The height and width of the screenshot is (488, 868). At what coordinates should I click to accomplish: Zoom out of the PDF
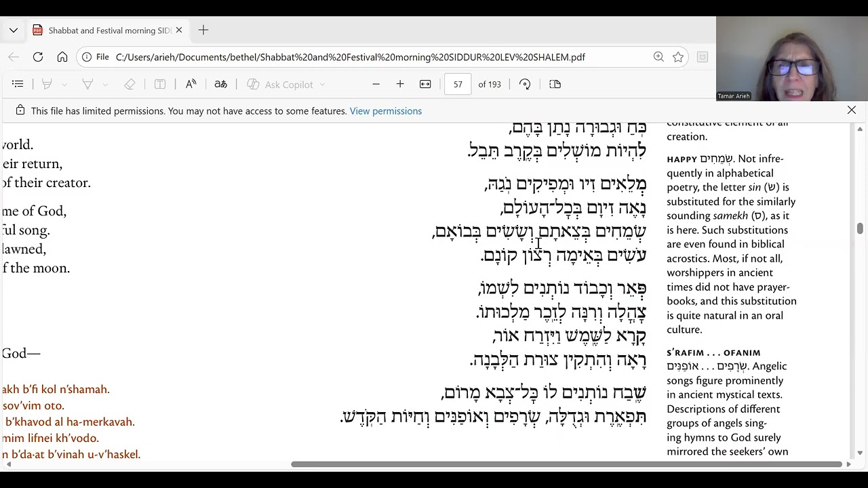376,84
